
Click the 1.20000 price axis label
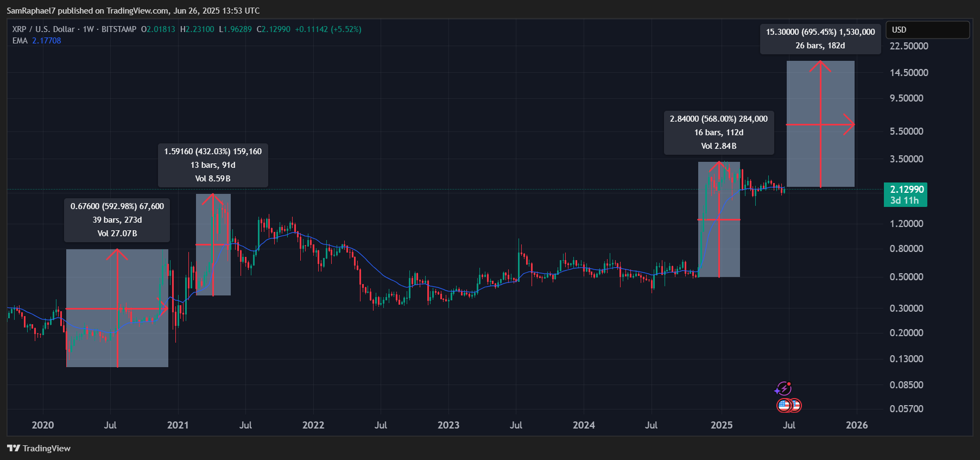click(907, 224)
